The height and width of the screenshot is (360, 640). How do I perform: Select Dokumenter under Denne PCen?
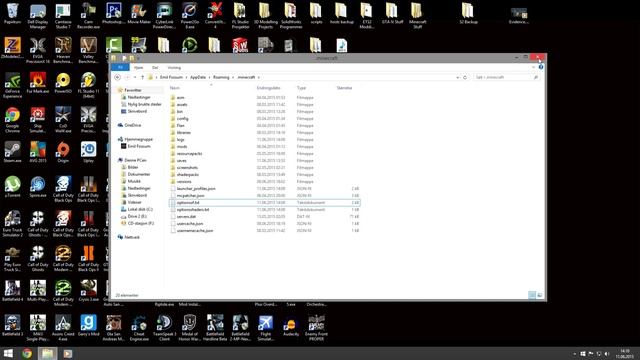[x=139, y=174]
